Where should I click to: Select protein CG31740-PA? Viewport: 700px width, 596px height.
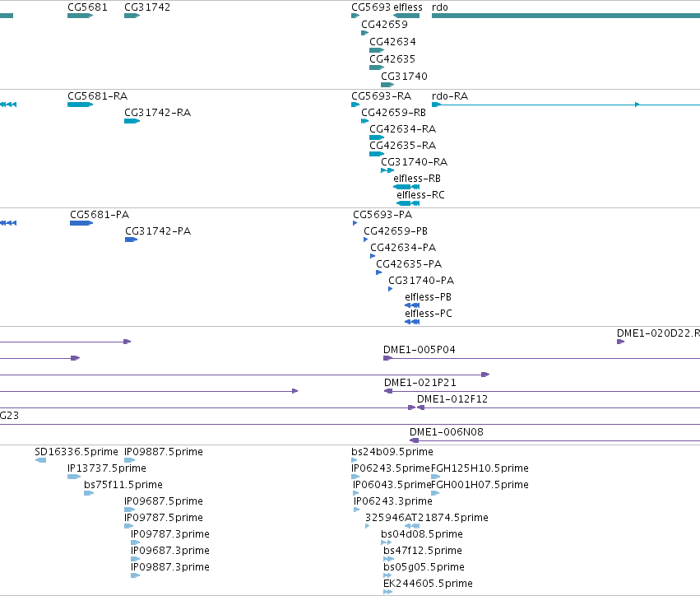[421, 281]
